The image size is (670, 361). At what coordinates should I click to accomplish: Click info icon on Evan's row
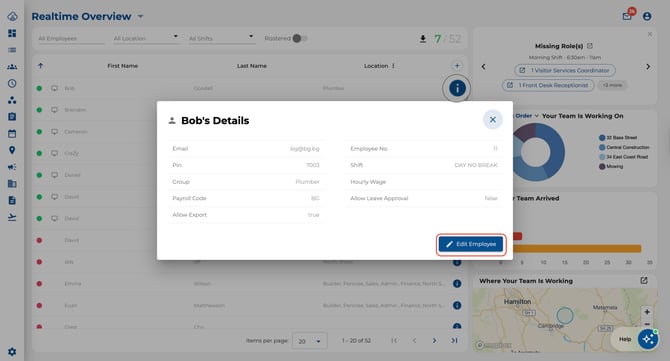point(457,305)
